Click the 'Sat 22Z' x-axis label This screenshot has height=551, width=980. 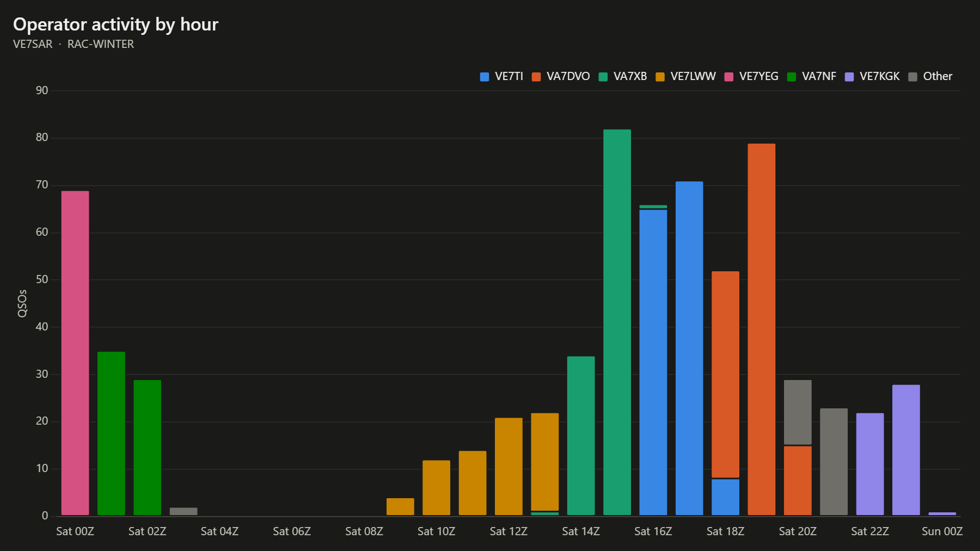pyautogui.click(x=870, y=531)
